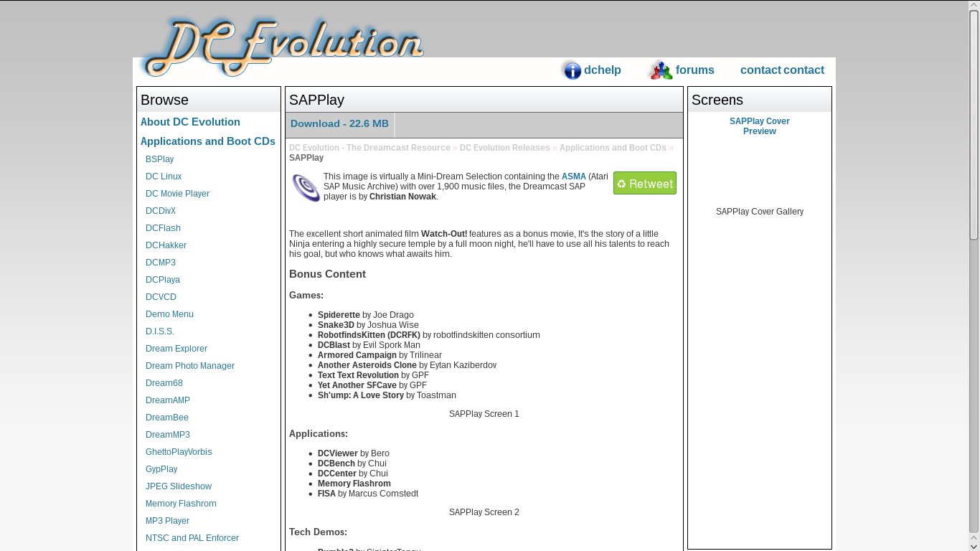This screenshot has height=551, width=980.
Task: Open MP3 Player page
Action: pos(167,521)
